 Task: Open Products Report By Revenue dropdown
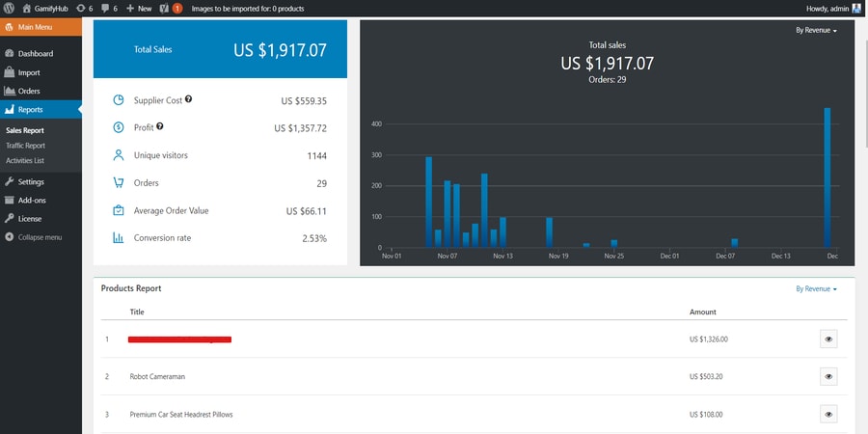pyautogui.click(x=816, y=288)
